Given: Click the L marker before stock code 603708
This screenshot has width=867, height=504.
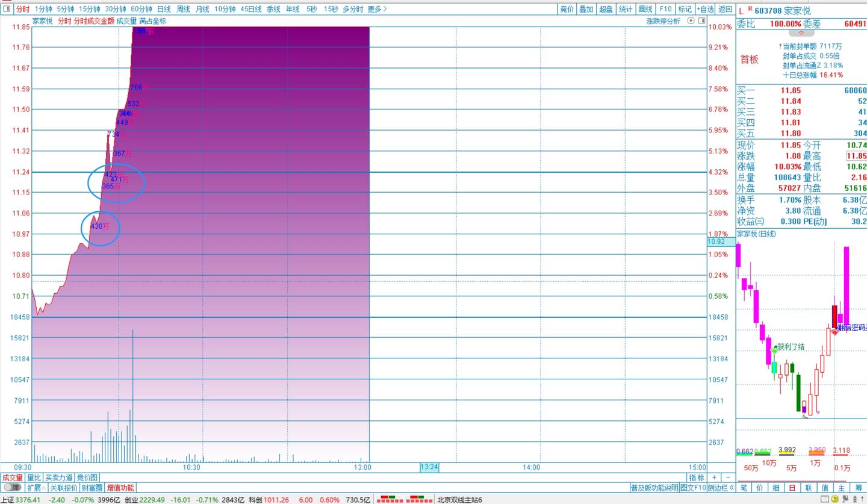Looking at the screenshot, I should tap(741, 10).
